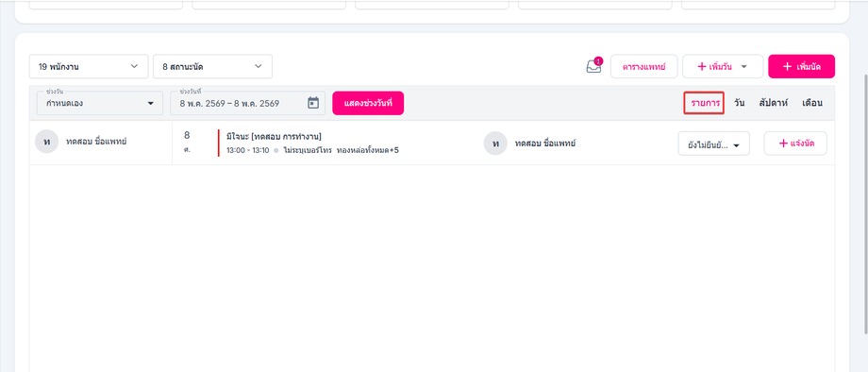The image size is (868, 372).
Task: Open the ยังไม่ยืนยัน confirmation status dropdown
Action: [x=713, y=144]
